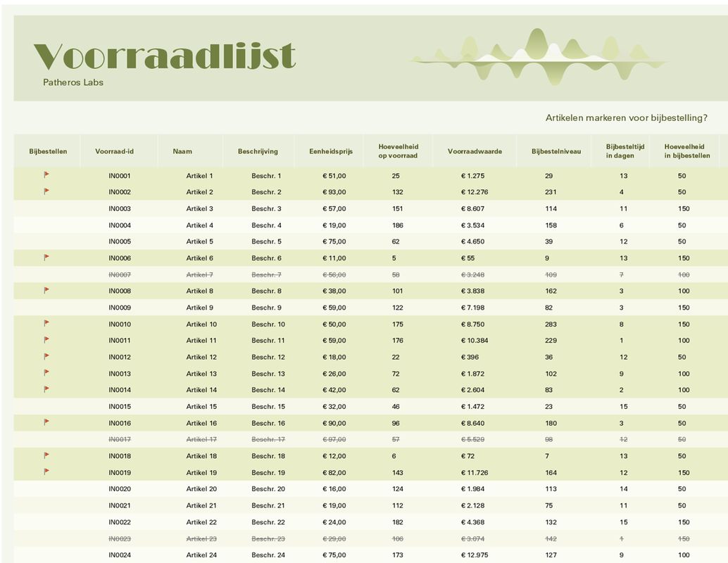Click the Patheros Labs company name

pyautogui.click(x=73, y=82)
